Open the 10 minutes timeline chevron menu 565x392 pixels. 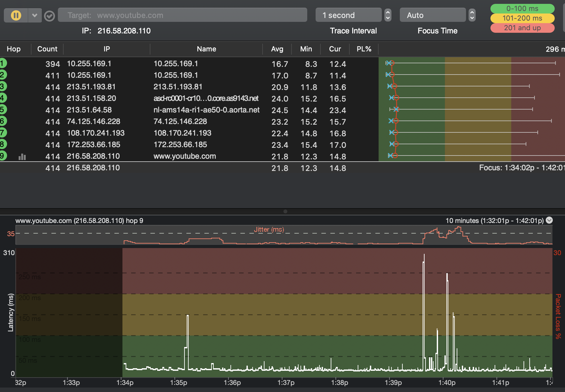point(550,220)
